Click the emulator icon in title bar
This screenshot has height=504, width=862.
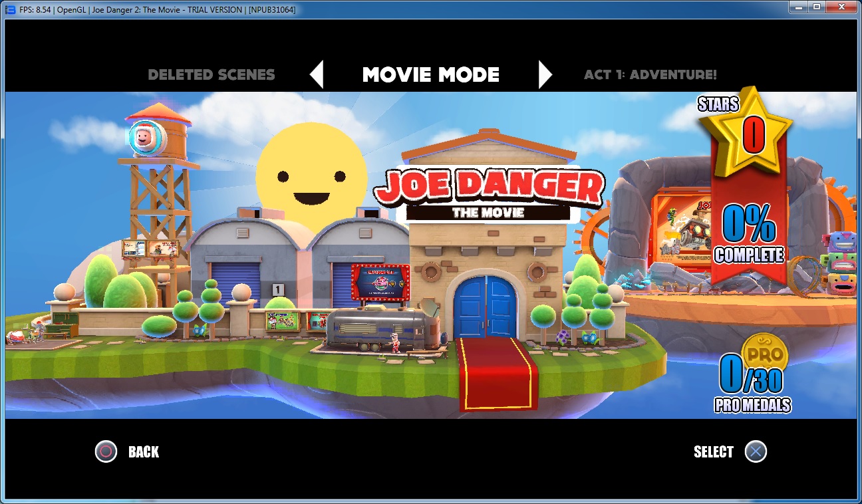point(10,9)
